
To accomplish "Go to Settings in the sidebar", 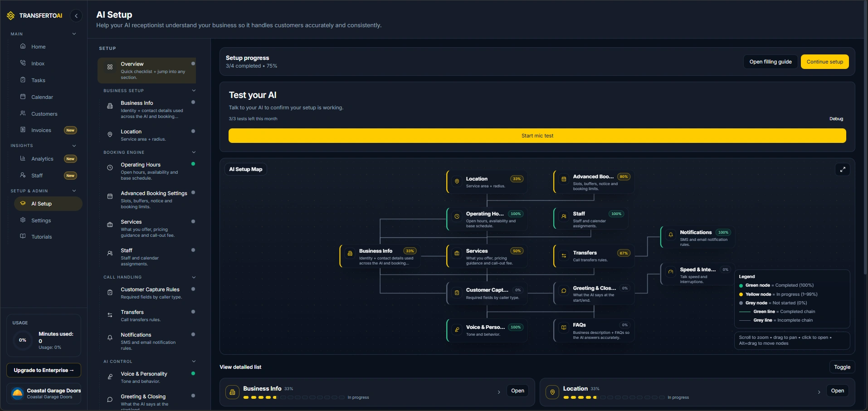I will pos(41,220).
